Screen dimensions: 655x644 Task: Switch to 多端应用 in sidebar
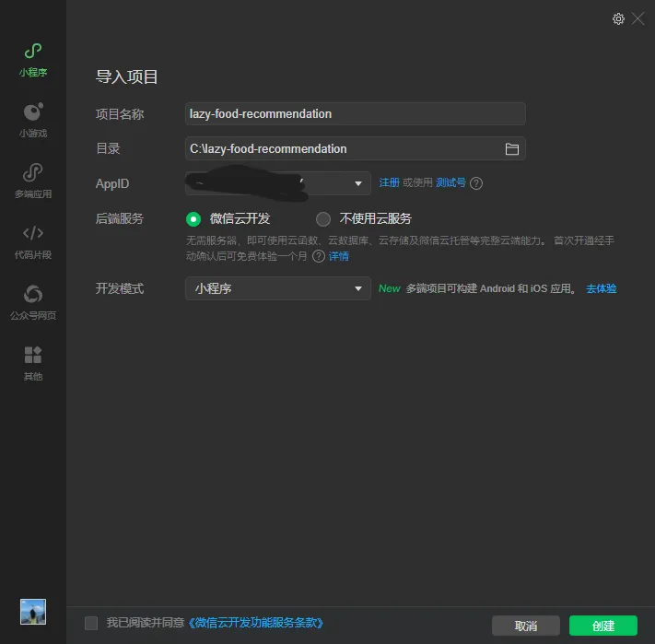33,181
